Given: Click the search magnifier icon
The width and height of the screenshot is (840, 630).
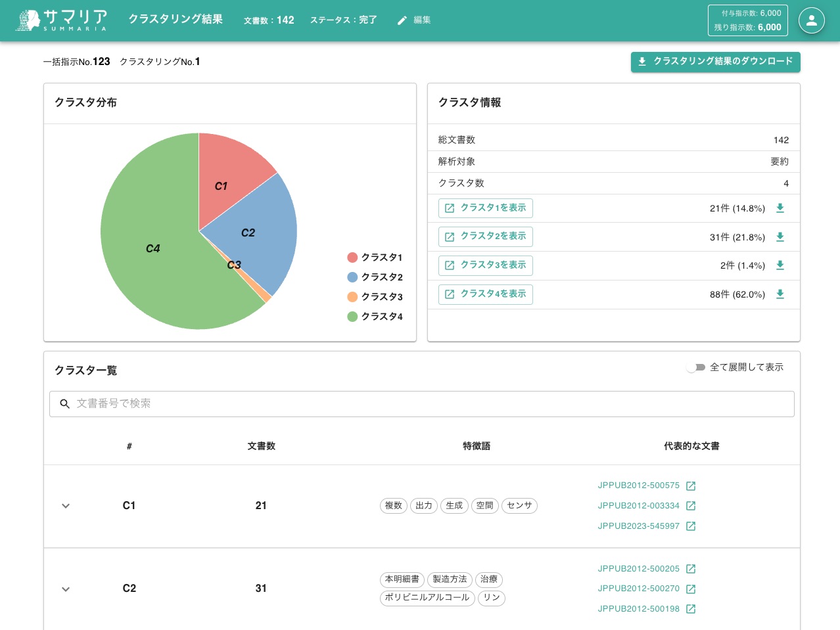Looking at the screenshot, I should click(64, 404).
